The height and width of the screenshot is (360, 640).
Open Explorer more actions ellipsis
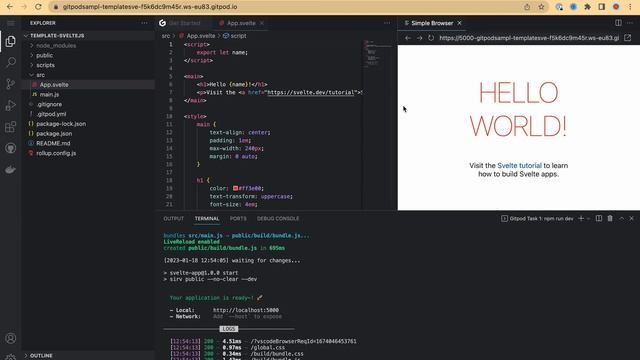[x=144, y=23]
